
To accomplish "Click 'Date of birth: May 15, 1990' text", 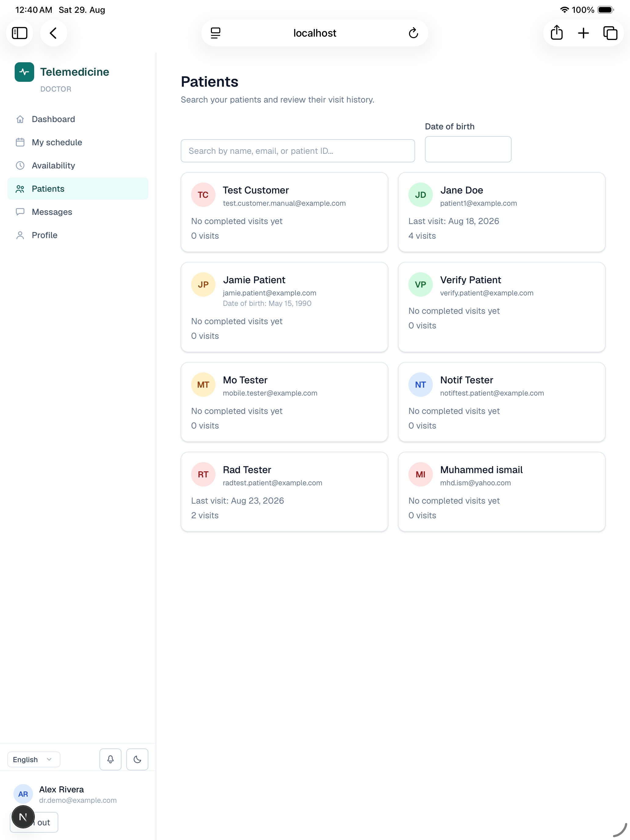I will click(x=267, y=303).
